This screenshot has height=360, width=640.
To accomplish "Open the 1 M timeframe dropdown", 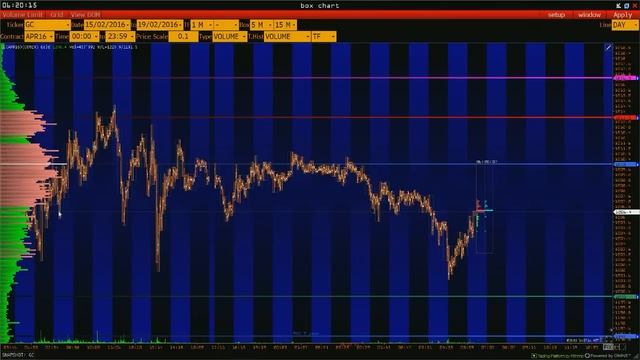I will pyautogui.click(x=202, y=25).
